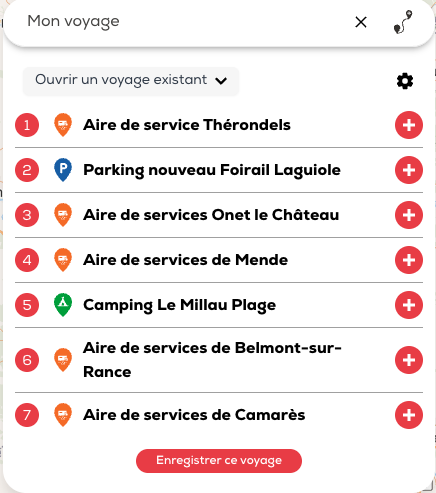Click the route itinerary icon at top right
436x493 pixels.
point(403,22)
